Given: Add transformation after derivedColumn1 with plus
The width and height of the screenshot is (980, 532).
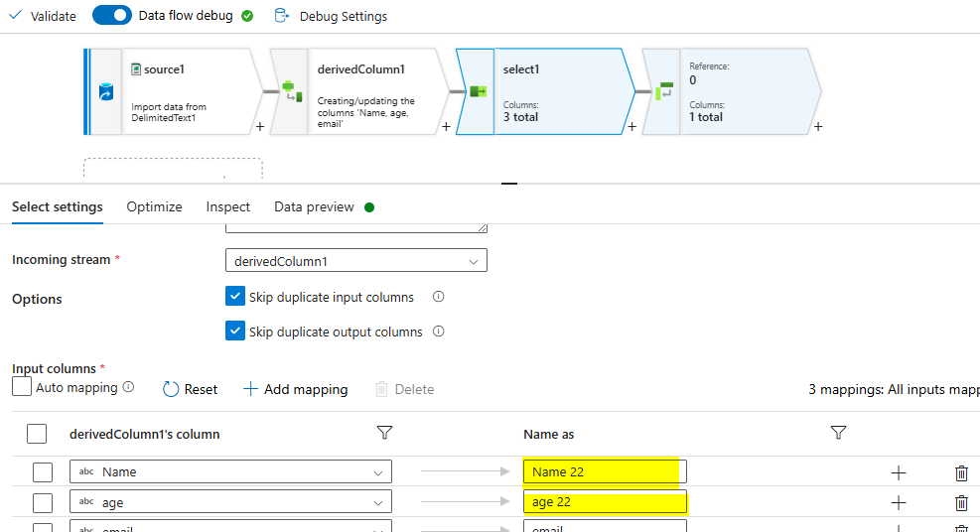Looking at the screenshot, I should [x=446, y=127].
